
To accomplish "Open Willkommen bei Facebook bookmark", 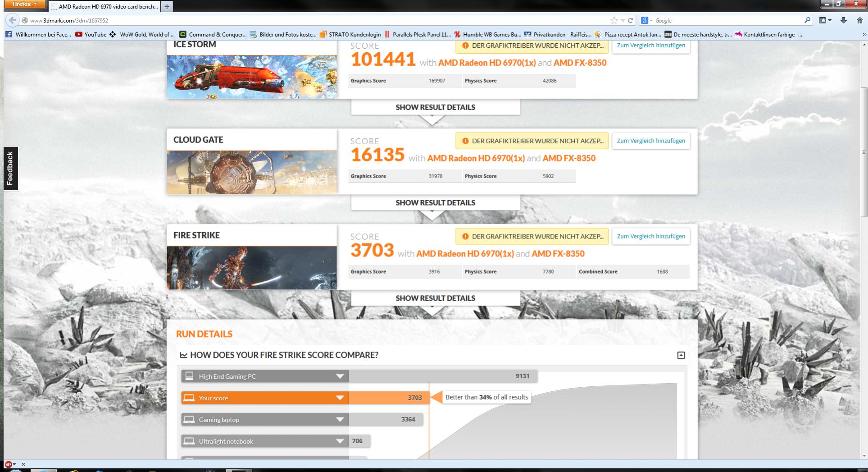I will 38,34.
